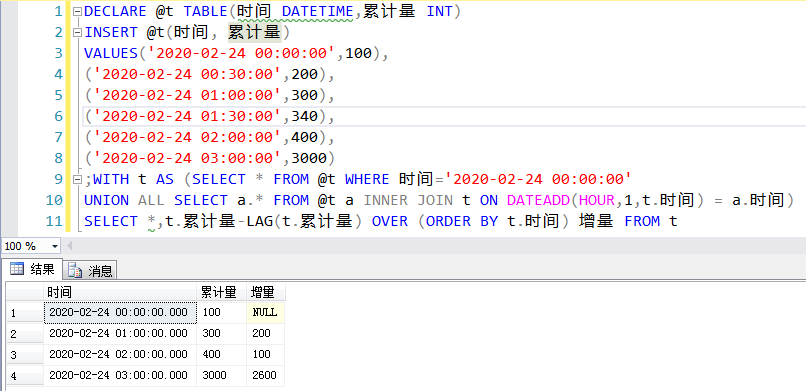This screenshot has width=806, height=391.
Task: Select result row header 2
Action: tap(25, 333)
